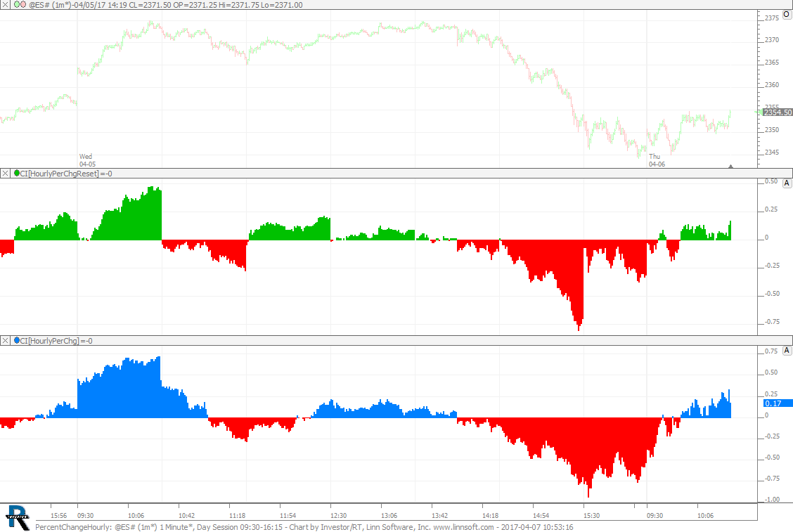This screenshot has height=532, width=793.
Task: Click the blue dot icon beside HourlyPerChg
Action: point(17,340)
